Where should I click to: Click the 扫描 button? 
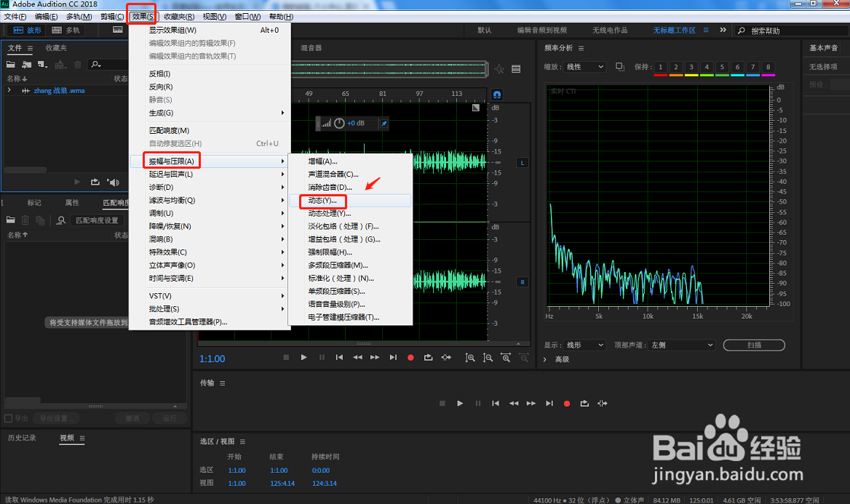(x=754, y=345)
